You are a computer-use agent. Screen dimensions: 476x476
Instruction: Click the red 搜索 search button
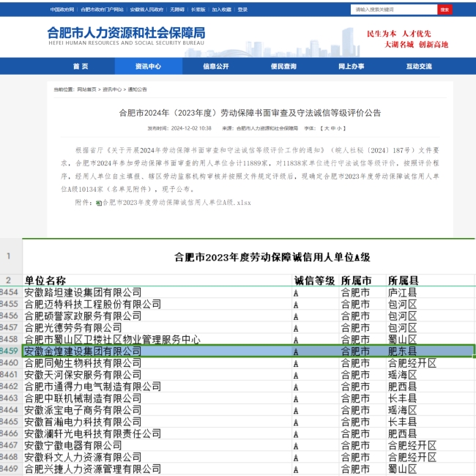point(445,10)
